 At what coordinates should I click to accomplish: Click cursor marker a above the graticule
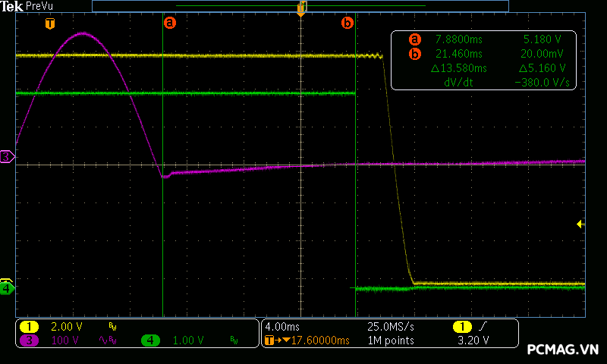coord(170,23)
